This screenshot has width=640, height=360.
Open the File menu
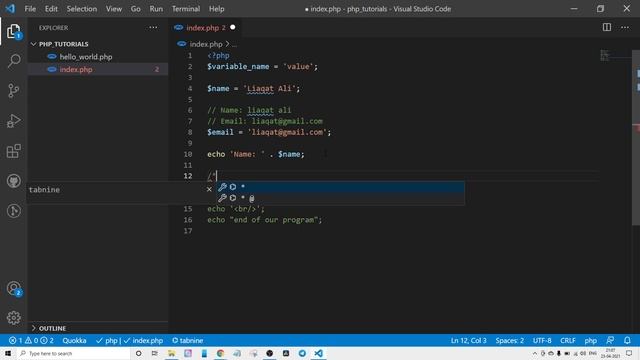tap(30, 9)
